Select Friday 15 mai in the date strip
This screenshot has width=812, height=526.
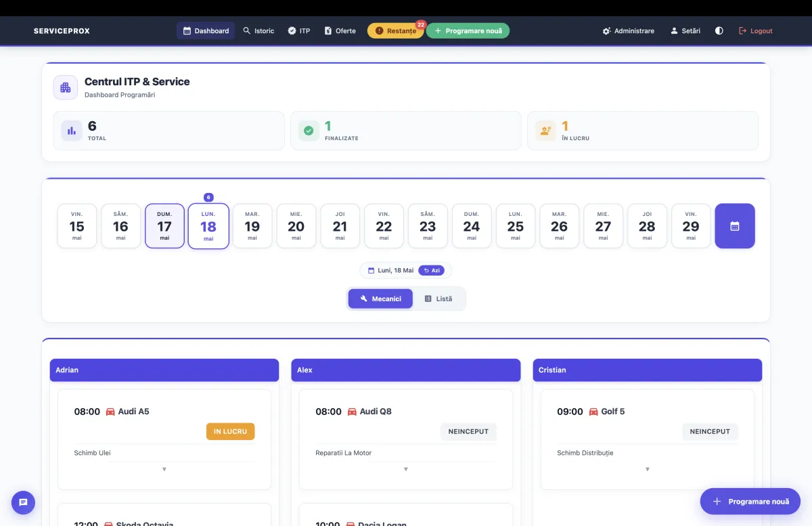coord(77,226)
